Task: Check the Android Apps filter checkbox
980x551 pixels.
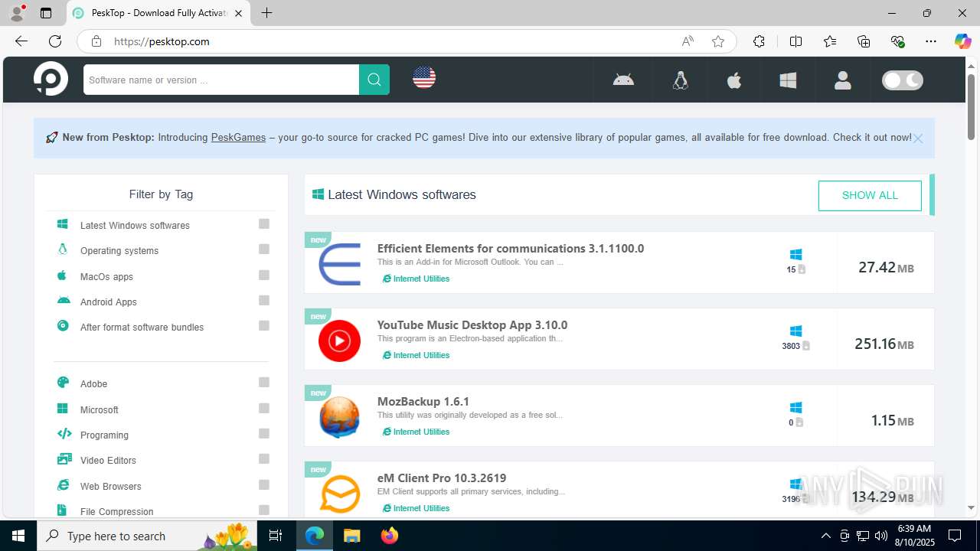Action: pos(264,300)
